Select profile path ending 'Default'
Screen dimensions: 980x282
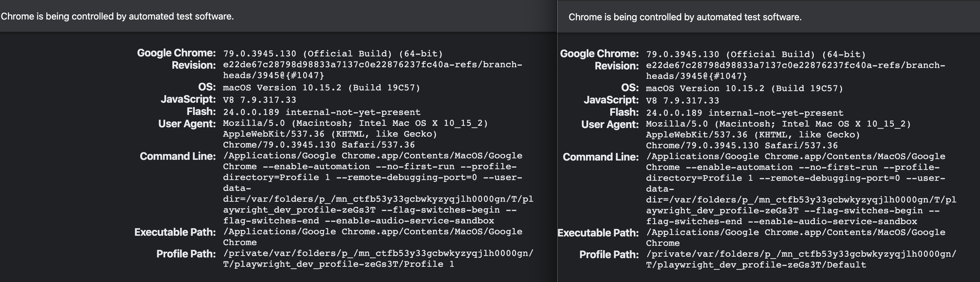(x=801, y=260)
